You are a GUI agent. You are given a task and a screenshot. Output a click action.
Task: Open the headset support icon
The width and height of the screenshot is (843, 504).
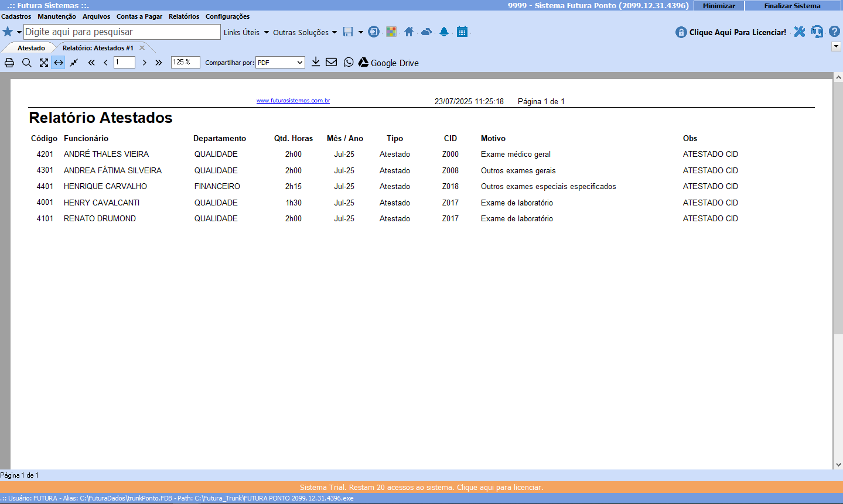click(817, 32)
